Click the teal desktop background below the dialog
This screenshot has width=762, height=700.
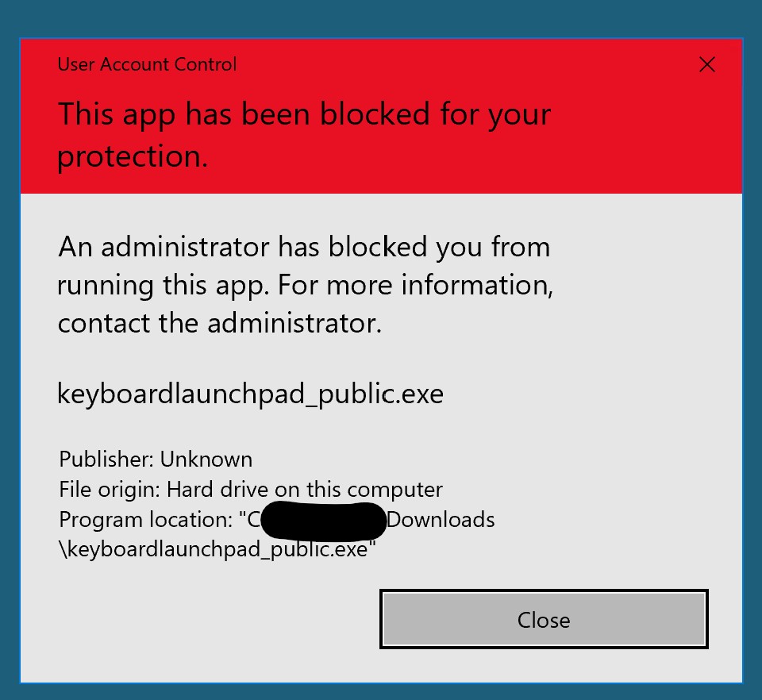[x=381, y=691]
